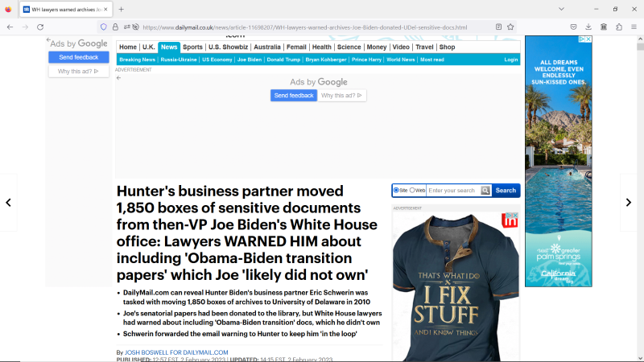Open author Josh Boswell link
This screenshot has width=644, height=362.
(x=176, y=352)
